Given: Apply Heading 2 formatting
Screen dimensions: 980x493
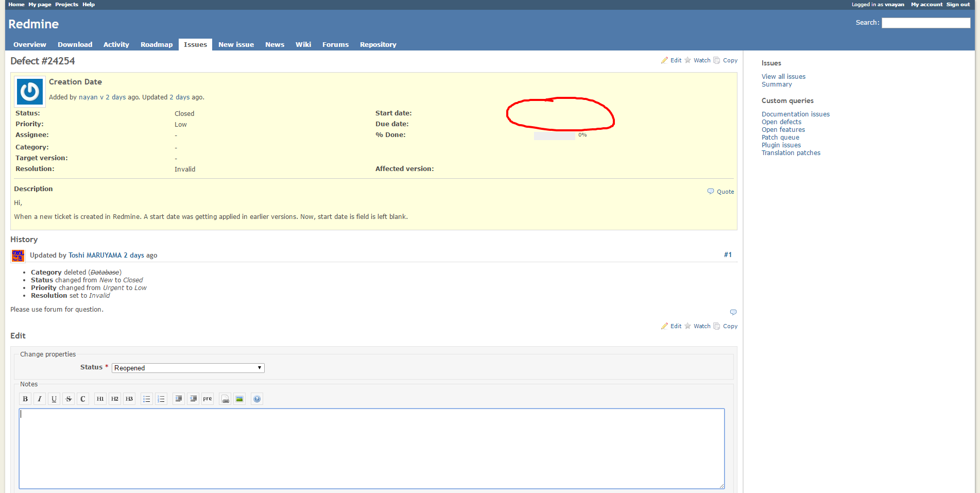Looking at the screenshot, I should pos(115,399).
